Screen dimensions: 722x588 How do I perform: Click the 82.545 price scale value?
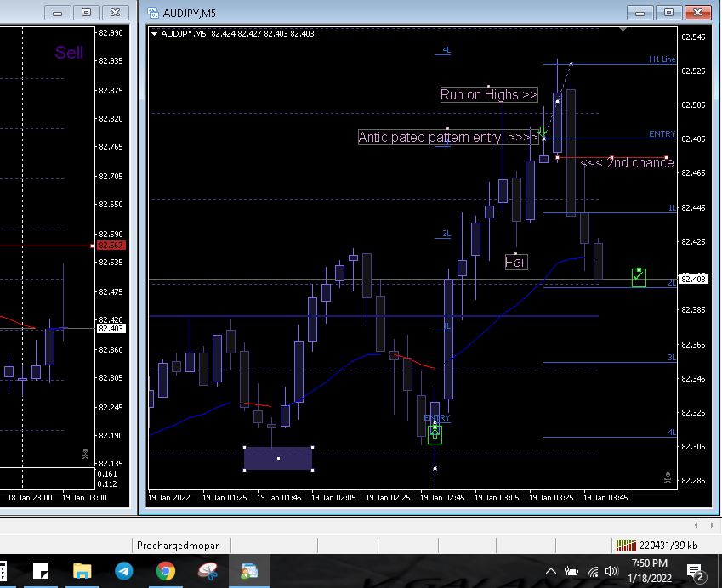[x=693, y=37]
